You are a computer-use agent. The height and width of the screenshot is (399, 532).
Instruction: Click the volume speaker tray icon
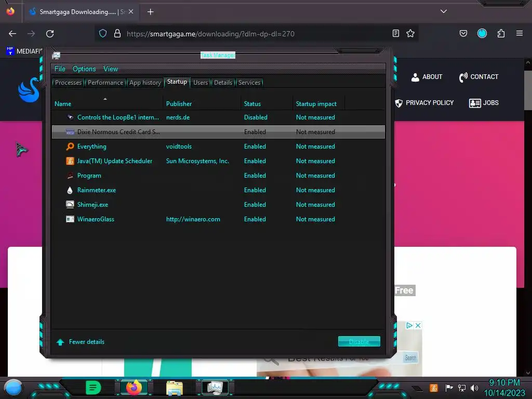pyautogui.click(x=474, y=388)
